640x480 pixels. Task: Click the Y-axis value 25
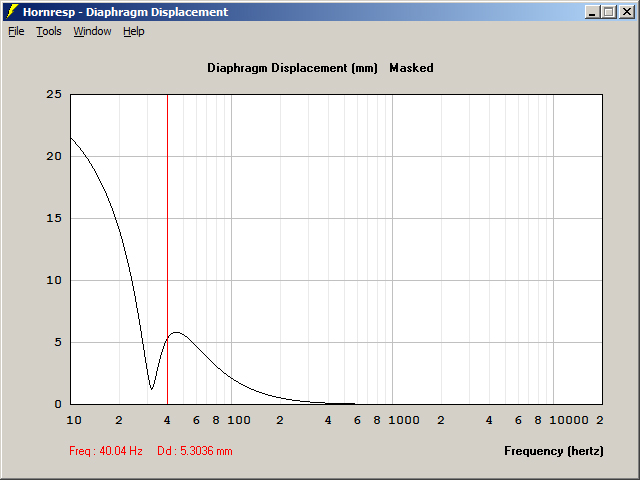54,94
